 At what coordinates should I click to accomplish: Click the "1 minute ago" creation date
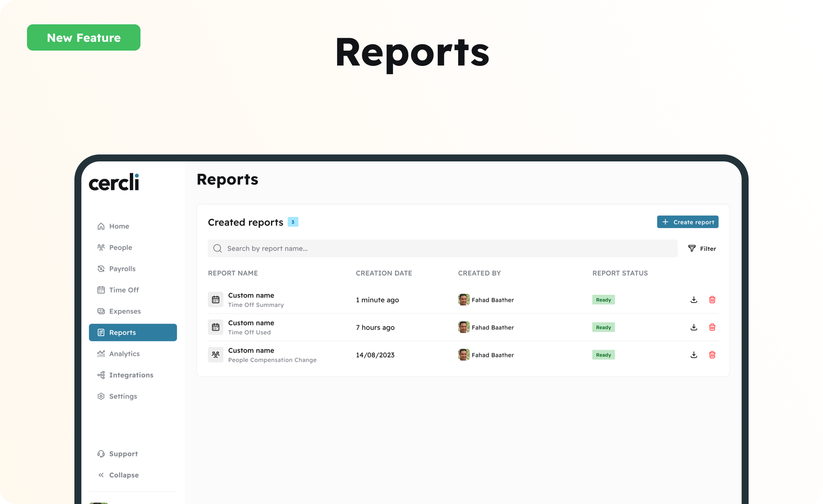pyautogui.click(x=377, y=300)
